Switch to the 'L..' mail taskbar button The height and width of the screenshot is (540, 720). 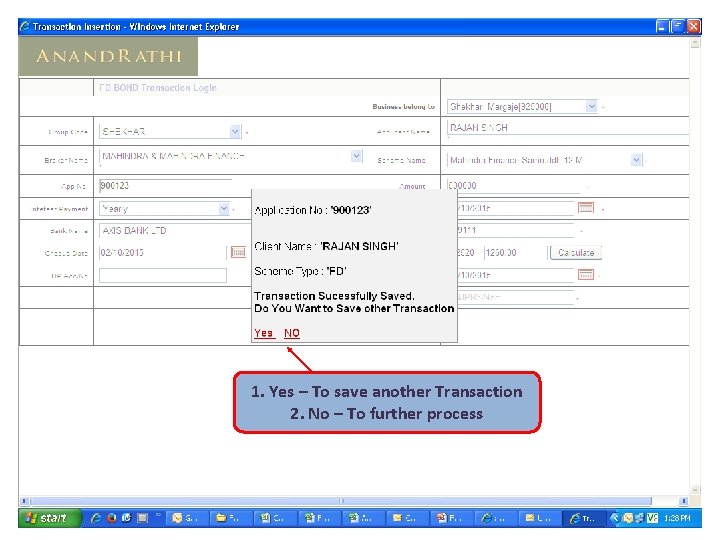point(539,518)
